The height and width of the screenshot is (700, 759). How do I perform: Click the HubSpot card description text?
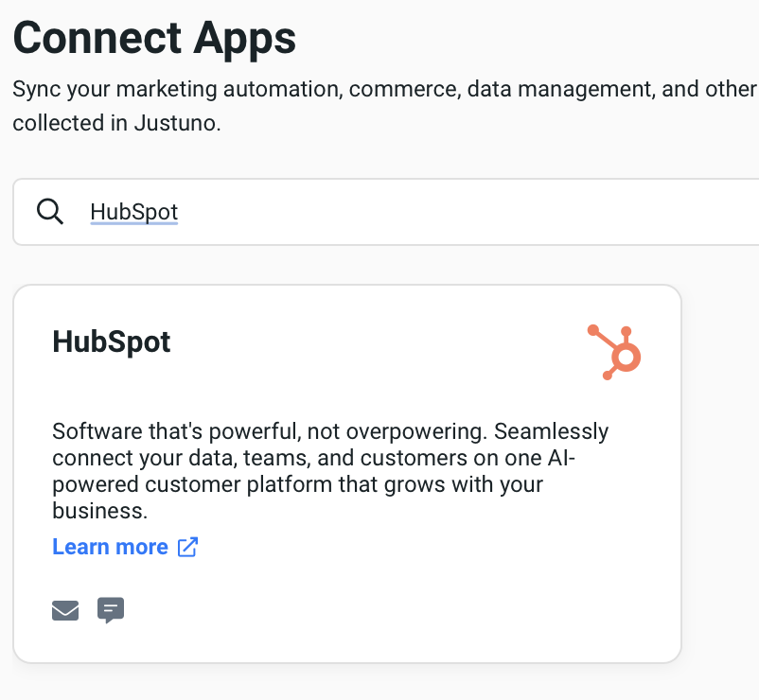coord(331,472)
